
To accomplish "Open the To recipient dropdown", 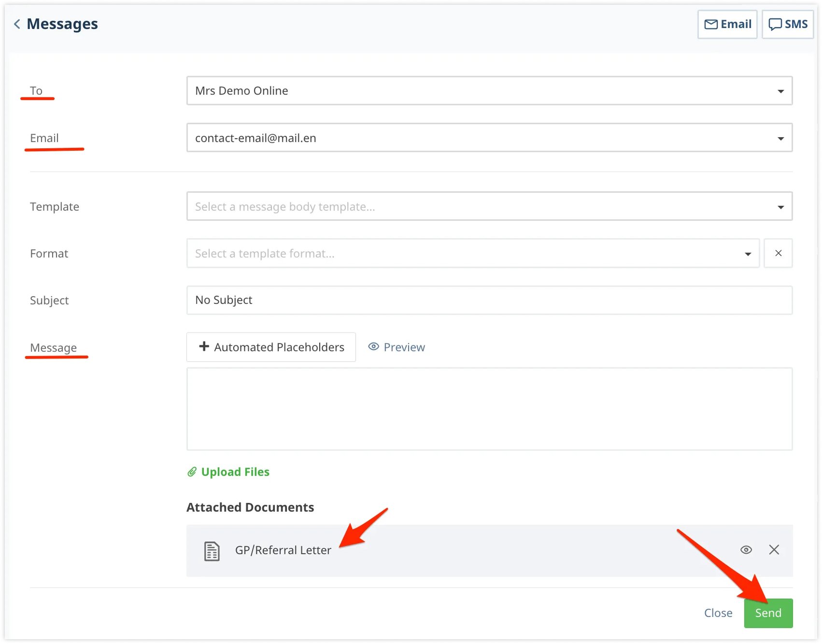I will pos(489,91).
